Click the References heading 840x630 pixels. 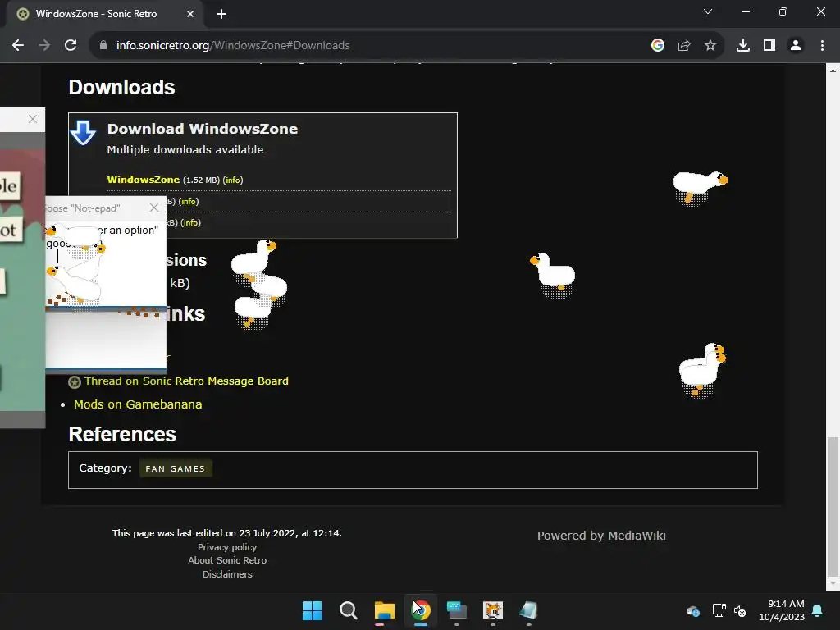coord(122,434)
